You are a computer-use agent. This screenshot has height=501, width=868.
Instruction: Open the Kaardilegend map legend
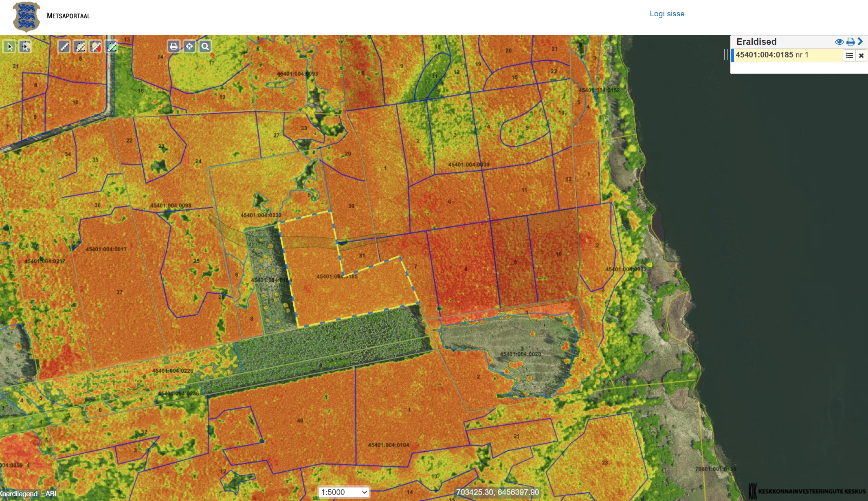tap(19, 494)
